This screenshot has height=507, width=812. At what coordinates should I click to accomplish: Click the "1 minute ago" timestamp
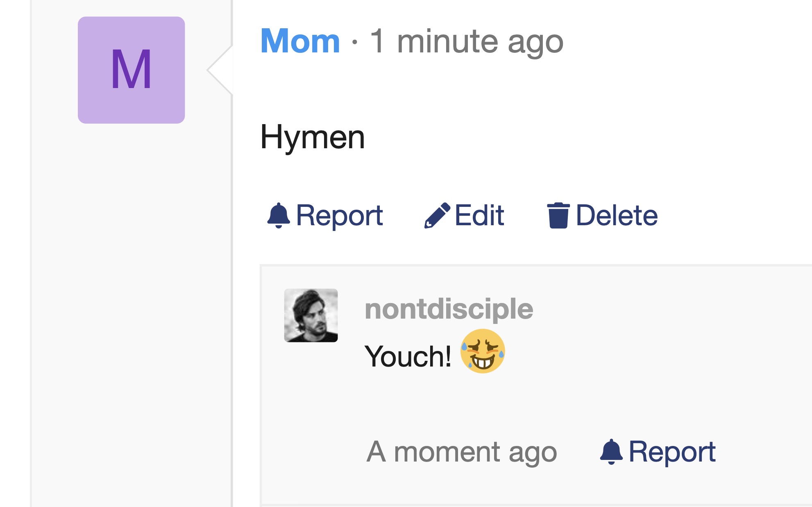pyautogui.click(x=467, y=41)
